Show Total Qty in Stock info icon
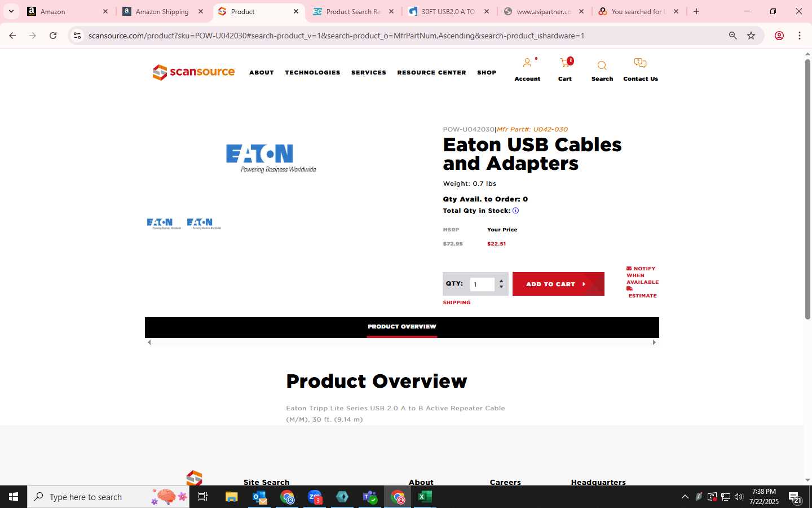Screen dimensions: 812x508 pos(515,211)
